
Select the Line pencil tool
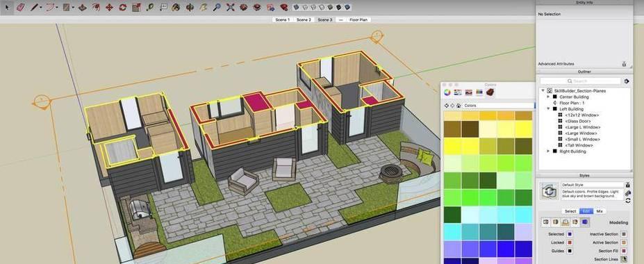[35, 8]
